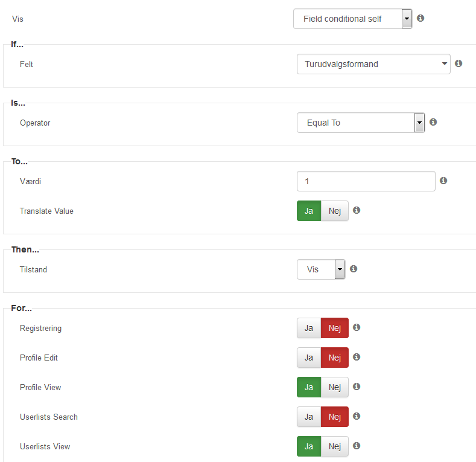The height and width of the screenshot is (462, 476).
Task: Click the Værdi text input field
Action: [x=366, y=181]
